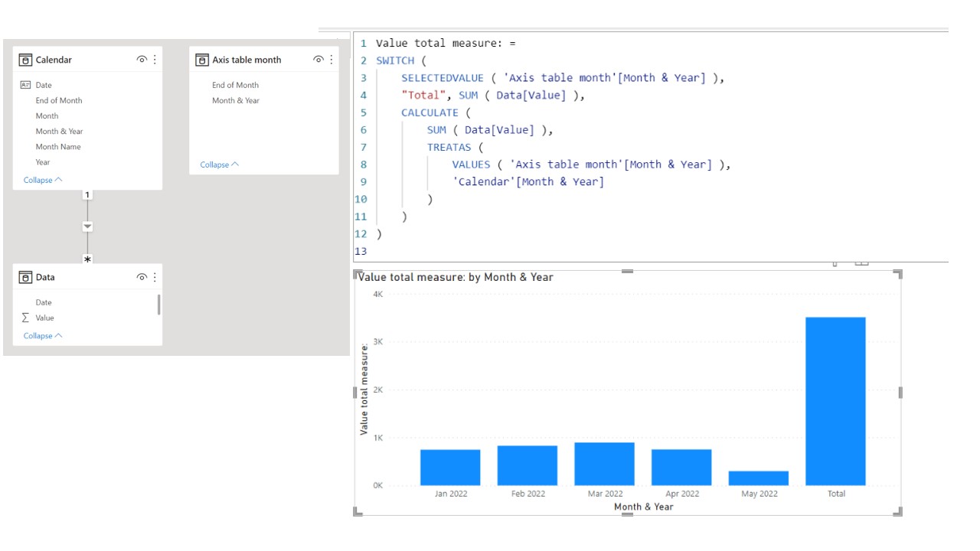Click the CALCULATE keyword in the formula
This screenshot has height=551, width=980.
[430, 112]
